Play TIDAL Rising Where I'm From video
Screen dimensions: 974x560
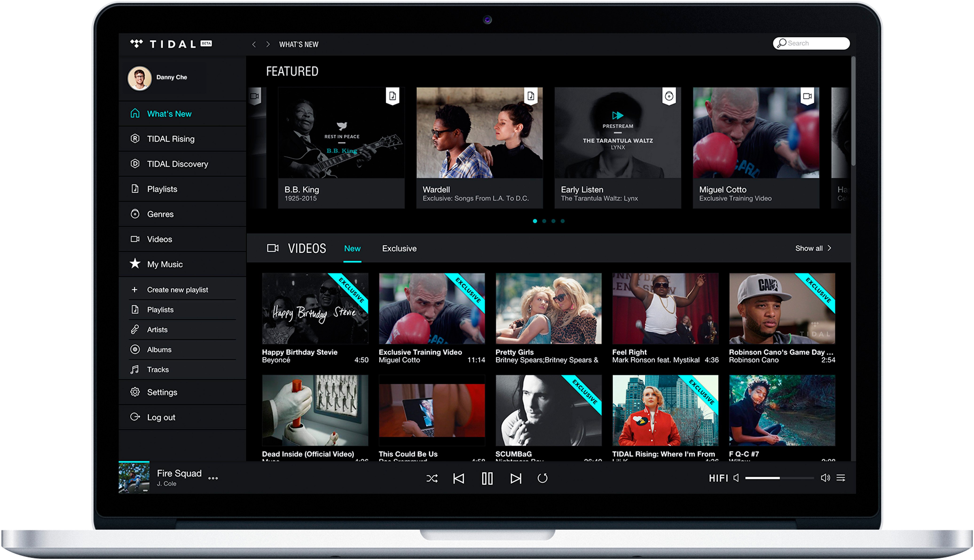(x=665, y=410)
